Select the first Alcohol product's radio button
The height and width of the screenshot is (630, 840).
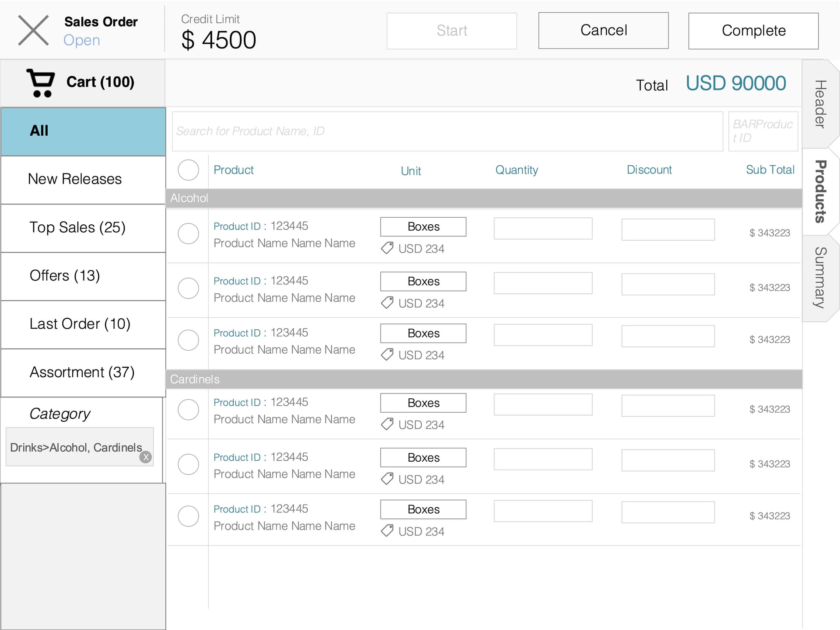tap(188, 233)
